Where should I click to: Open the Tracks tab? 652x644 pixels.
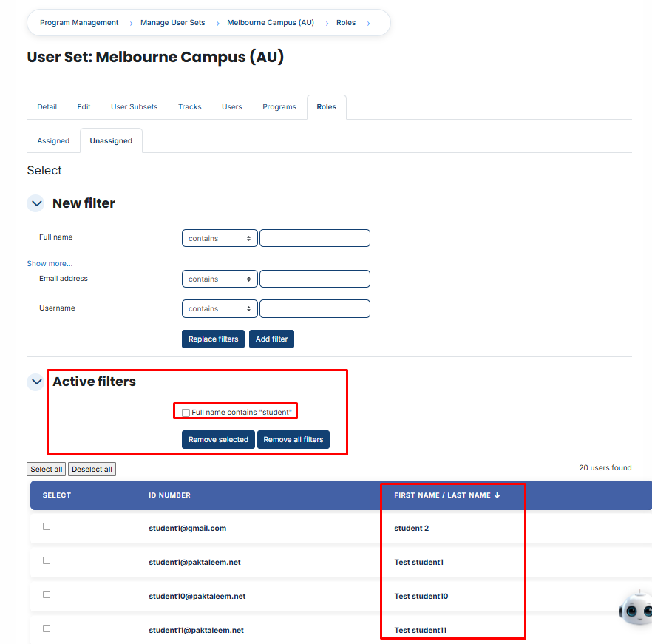(x=189, y=107)
